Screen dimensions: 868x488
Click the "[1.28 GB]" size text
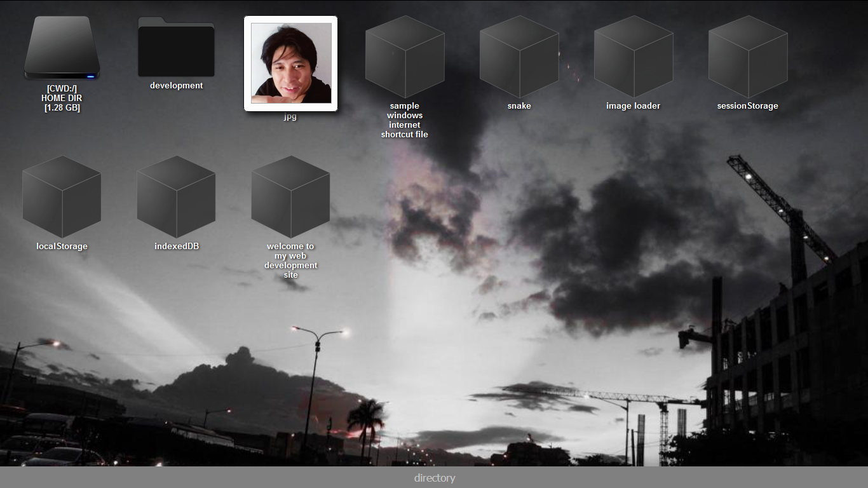click(x=62, y=108)
